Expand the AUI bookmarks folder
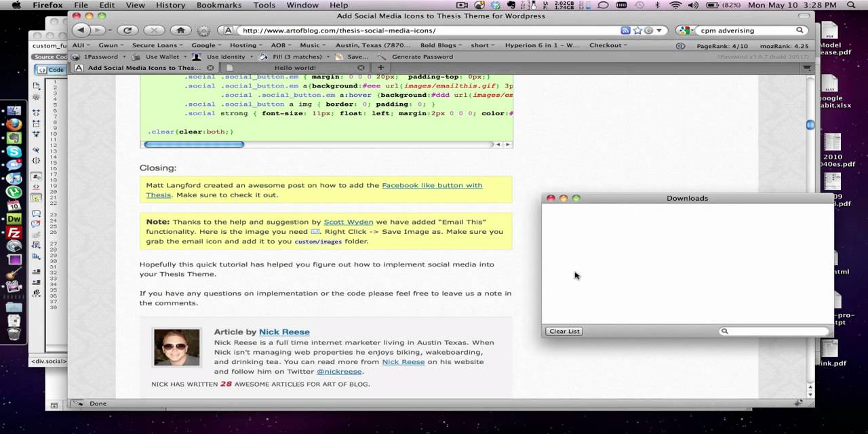 (x=81, y=45)
